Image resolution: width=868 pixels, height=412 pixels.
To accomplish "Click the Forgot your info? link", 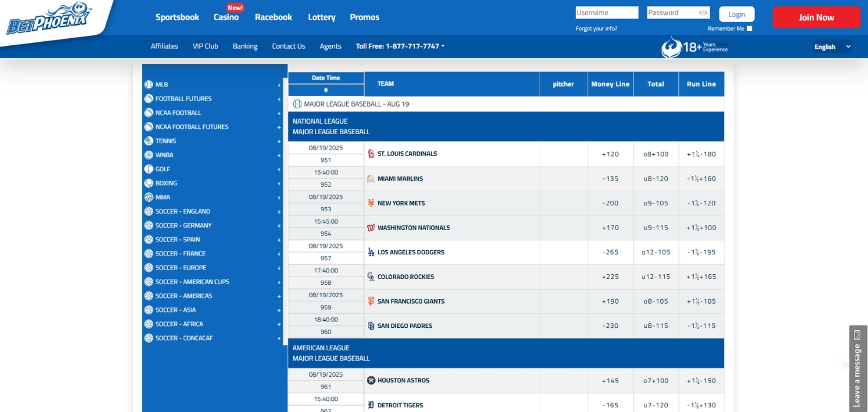I will click(x=597, y=28).
